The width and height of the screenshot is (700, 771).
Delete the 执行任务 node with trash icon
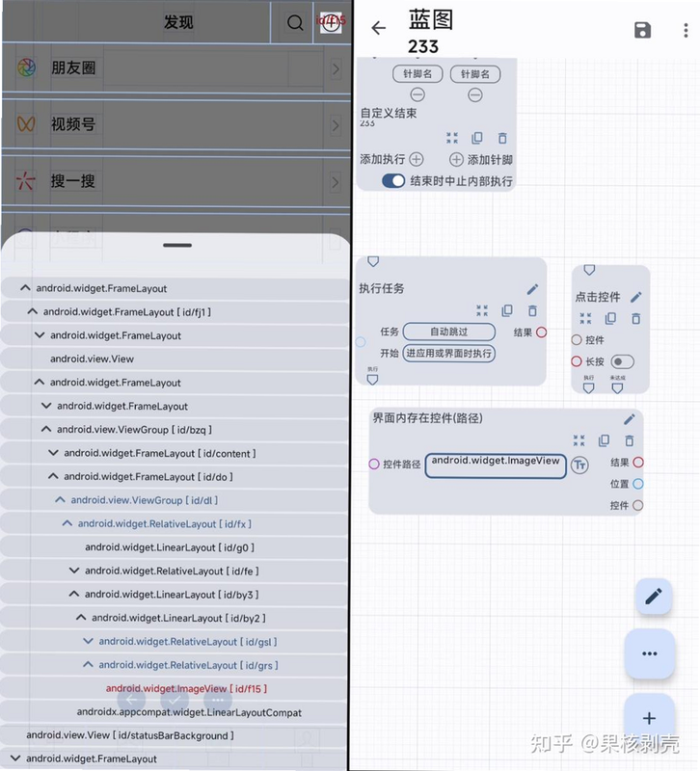[x=532, y=310]
